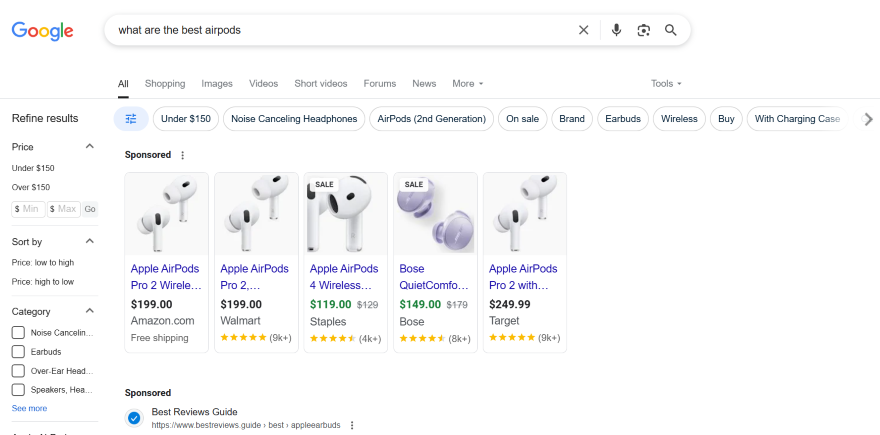880x435 pixels.
Task: Open the filter sliders icon chip
Action: 131,119
